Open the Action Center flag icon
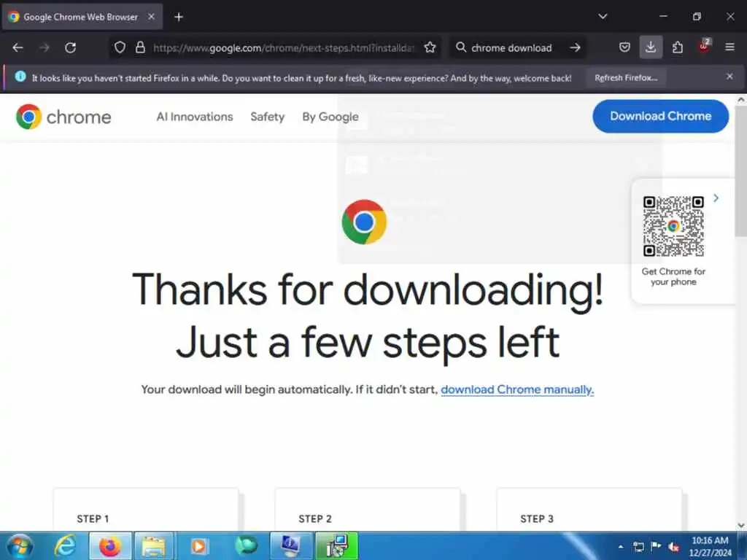This screenshot has height=560, width=747. [x=656, y=546]
